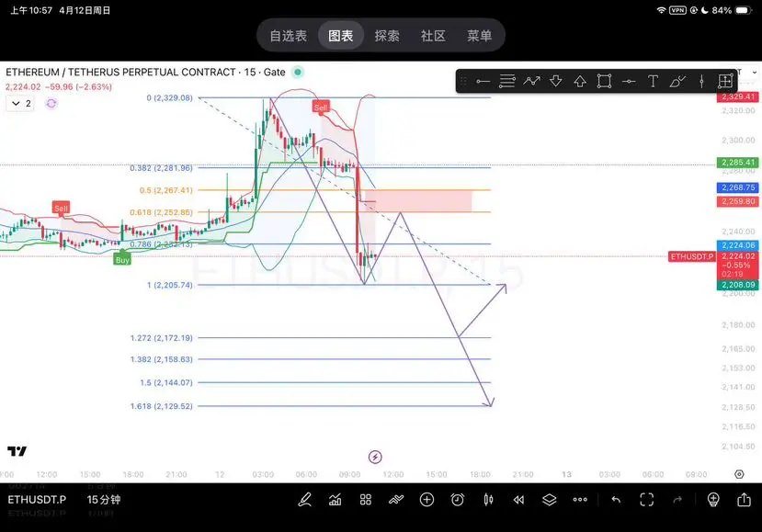This screenshot has width=762, height=532.
Task: Tap the ETHUSDT.P price axis tag
Action: 692,256
